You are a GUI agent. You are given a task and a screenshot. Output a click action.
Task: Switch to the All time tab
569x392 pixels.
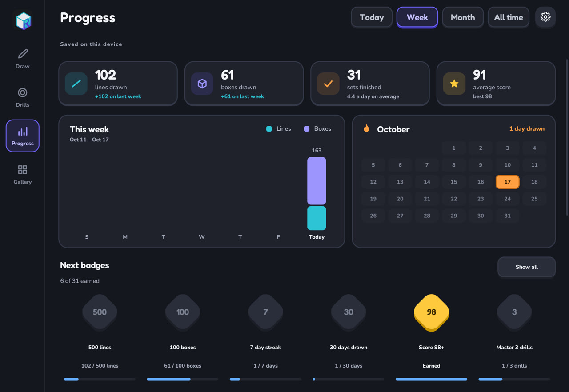click(x=509, y=17)
